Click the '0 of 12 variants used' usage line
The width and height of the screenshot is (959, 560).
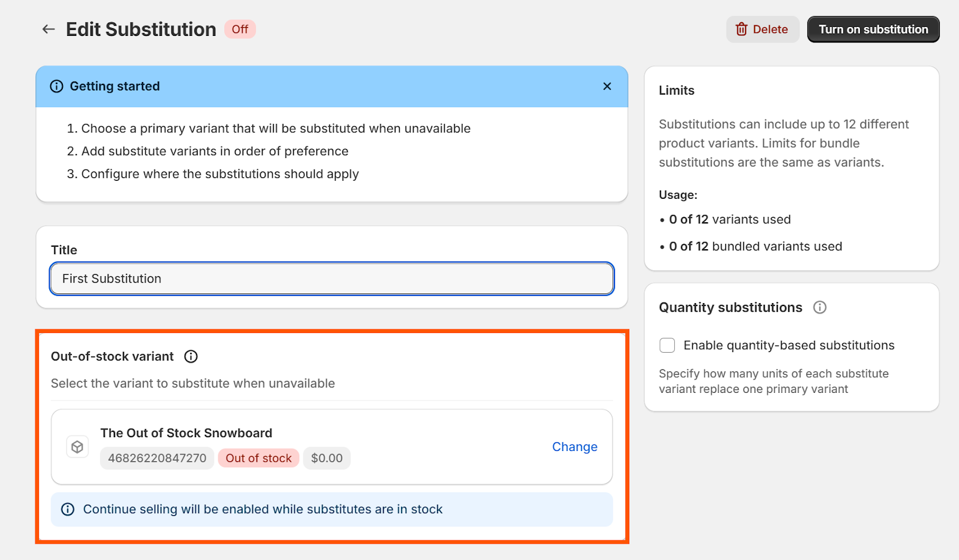tap(729, 220)
